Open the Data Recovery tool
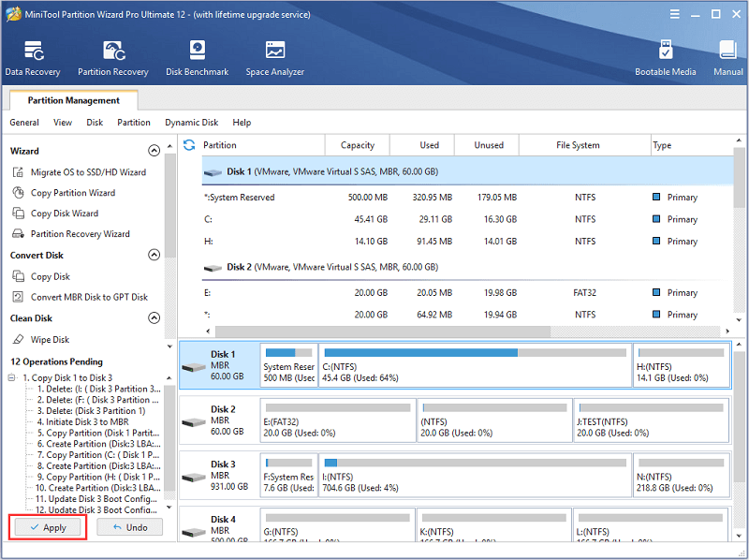 click(x=33, y=58)
